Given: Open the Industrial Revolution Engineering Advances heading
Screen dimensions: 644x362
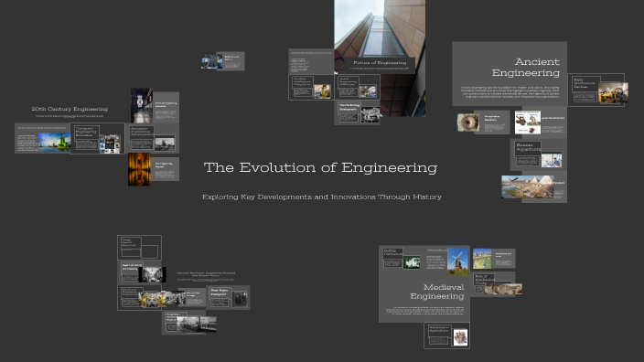Looking at the screenshot, I should click(206, 273).
